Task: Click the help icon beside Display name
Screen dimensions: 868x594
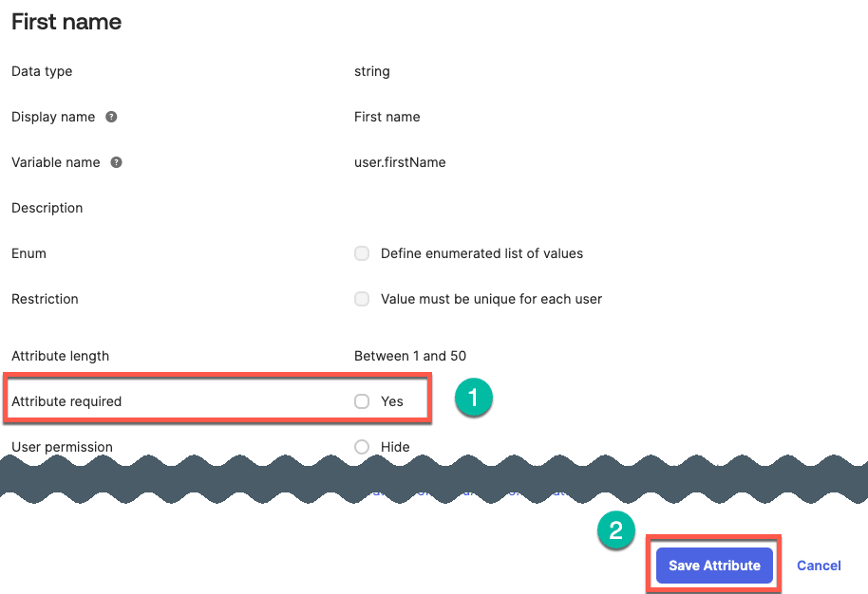Action: pos(111,117)
